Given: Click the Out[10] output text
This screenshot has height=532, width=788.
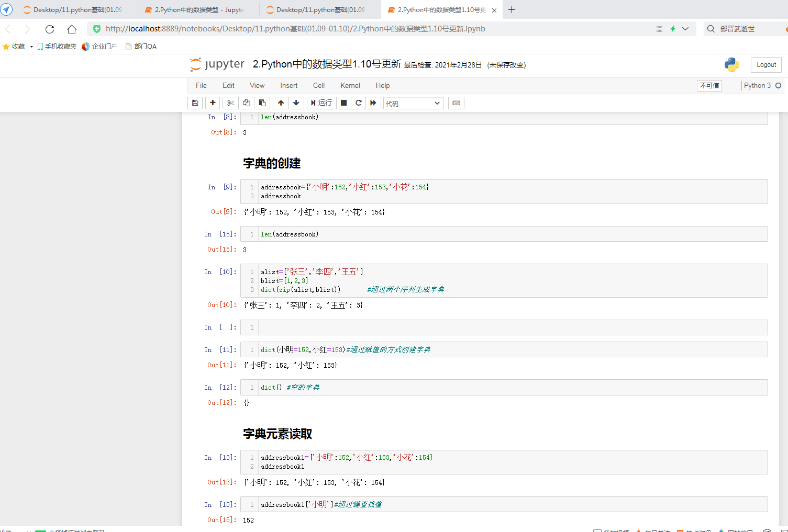Looking at the screenshot, I should click(x=303, y=305).
